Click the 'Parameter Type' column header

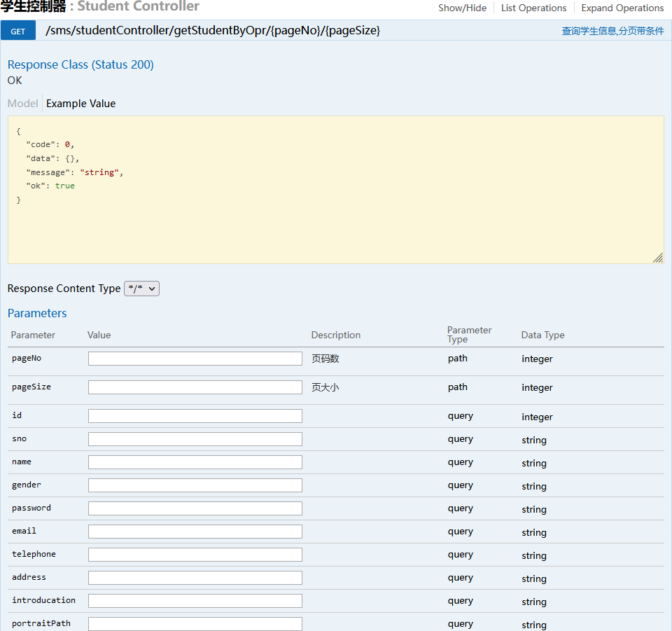click(469, 335)
